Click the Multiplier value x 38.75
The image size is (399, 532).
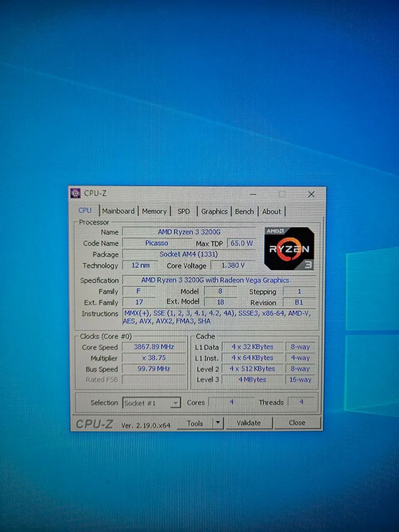154,357
